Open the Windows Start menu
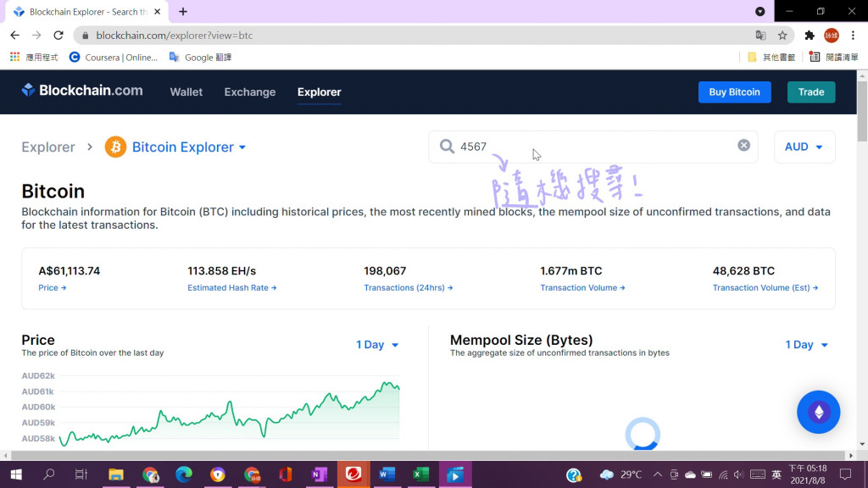868x488 pixels. click(16, 474)
